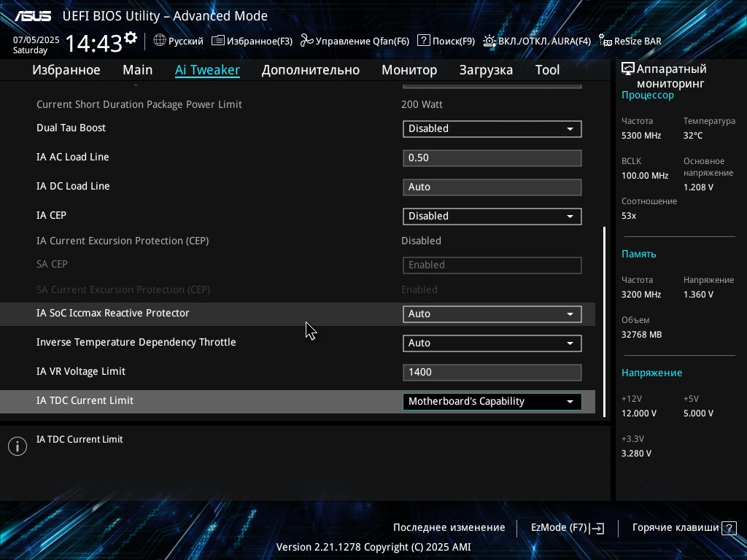Click the vertical scrollbar of the settings list
747x560 pixels.
point(605,322)
